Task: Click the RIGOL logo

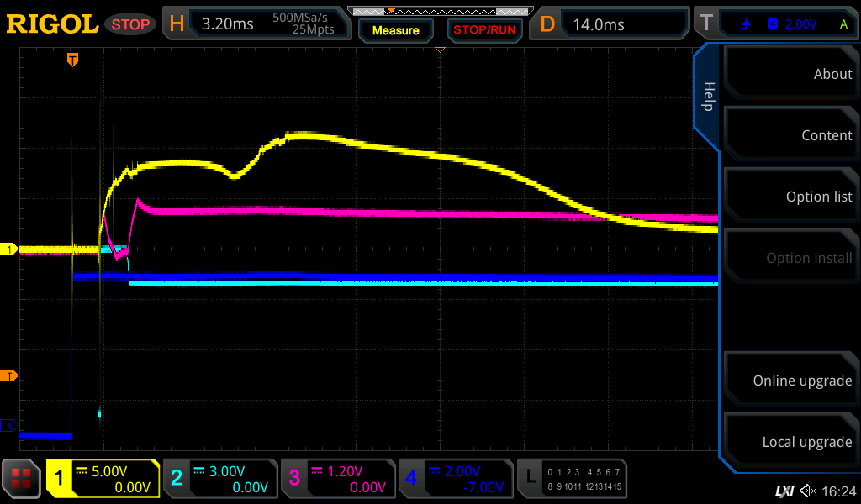Action: point(52,24)
